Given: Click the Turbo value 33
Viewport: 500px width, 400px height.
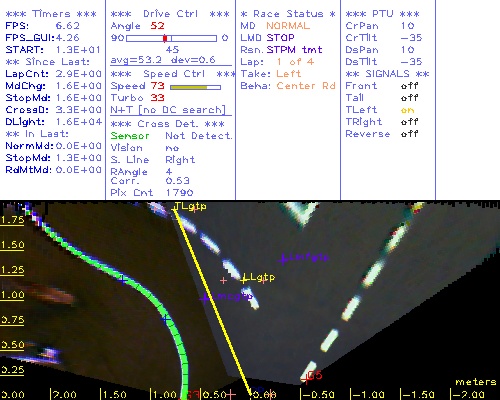Looking at the screenshot, I should pyautogui.click(x=157, y=98).
